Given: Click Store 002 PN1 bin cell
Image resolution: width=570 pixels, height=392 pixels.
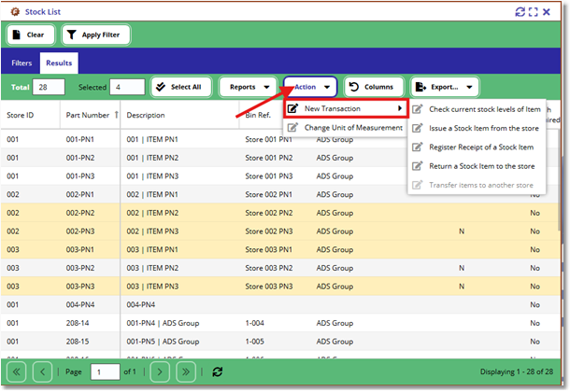Looking at the screenshot, I should [x=268, y=194].
